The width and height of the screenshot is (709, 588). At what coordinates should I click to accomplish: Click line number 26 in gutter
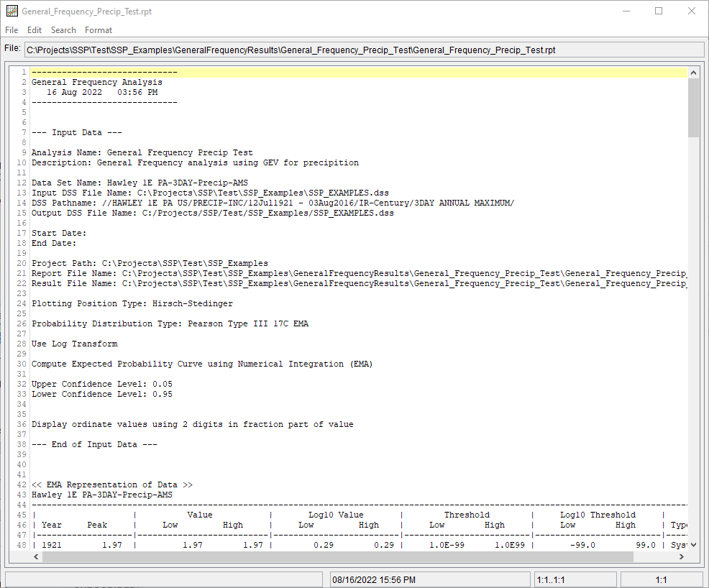point(22,323)
